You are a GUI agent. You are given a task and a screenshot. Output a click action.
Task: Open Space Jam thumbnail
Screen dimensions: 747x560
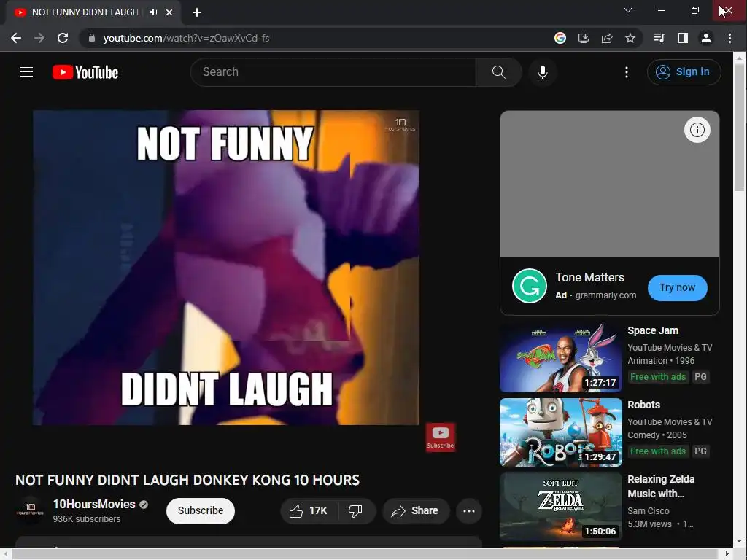tap(561, 357)
